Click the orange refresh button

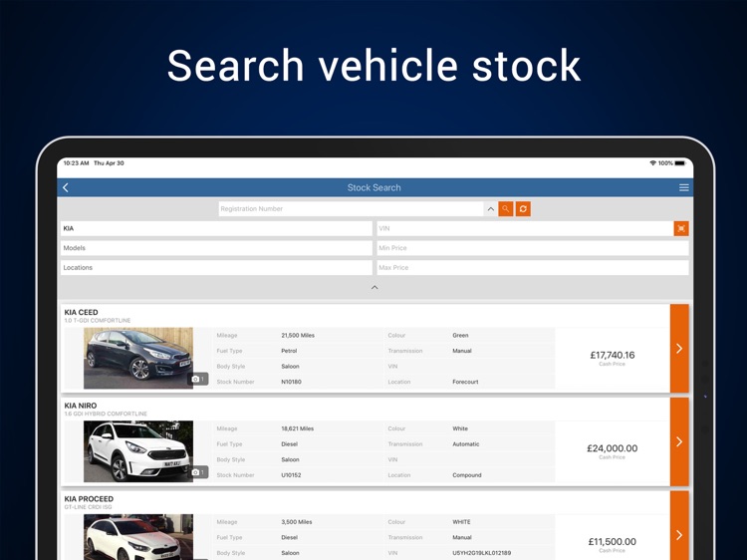(x=523, y=208)
